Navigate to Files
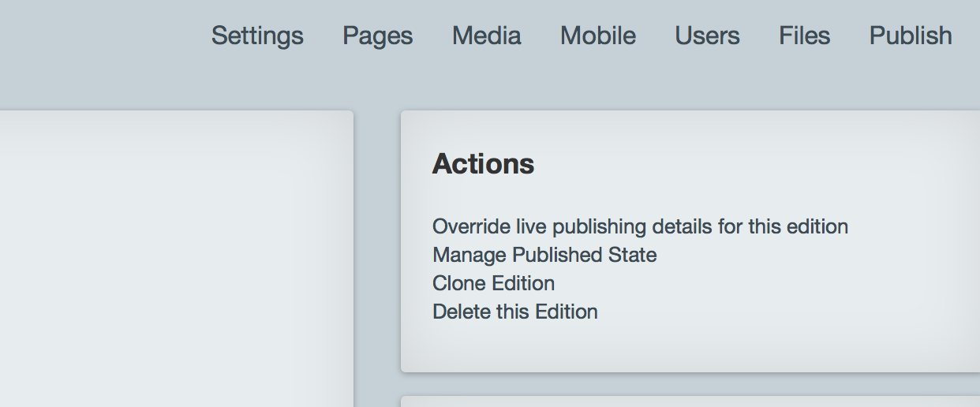The width and height of the screenshot is (980, 407). click(804, 35)
